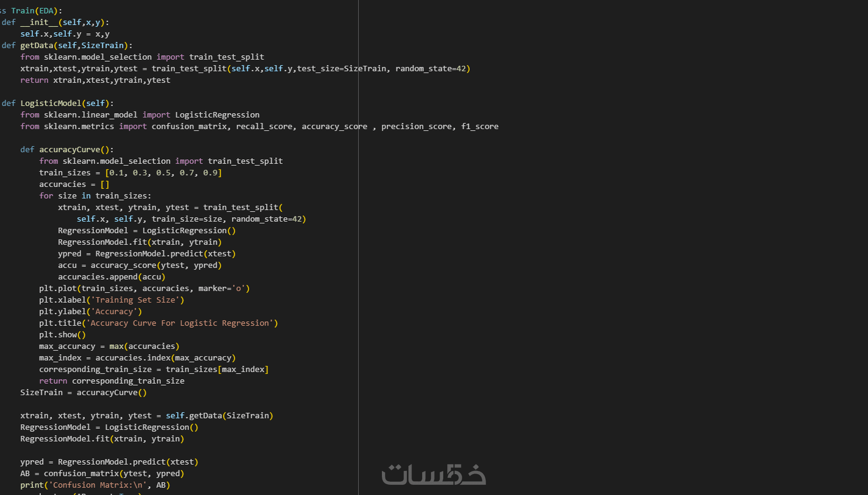Place cursor on the LogisticModel method
868x495 pixels.
51,103
